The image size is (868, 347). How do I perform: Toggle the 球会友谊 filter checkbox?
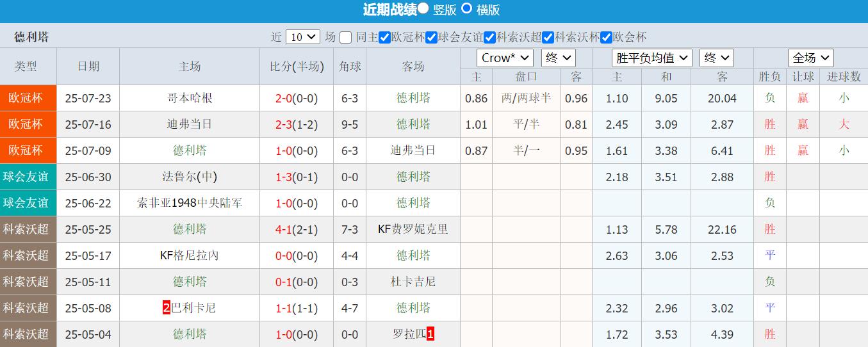[x=432, y=37]
